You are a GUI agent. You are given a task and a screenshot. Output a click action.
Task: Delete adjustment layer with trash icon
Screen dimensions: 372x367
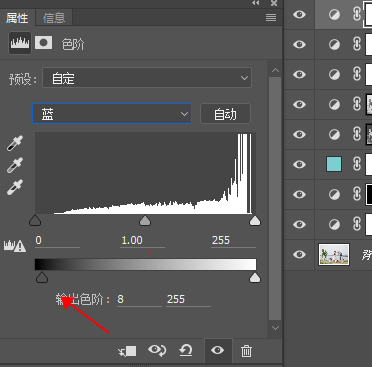[246, 351]
